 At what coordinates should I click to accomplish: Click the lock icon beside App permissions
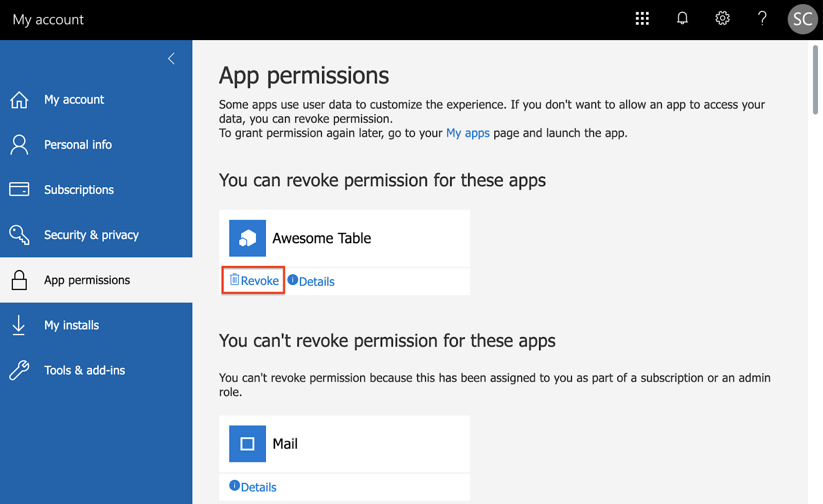tap(19, 280)
